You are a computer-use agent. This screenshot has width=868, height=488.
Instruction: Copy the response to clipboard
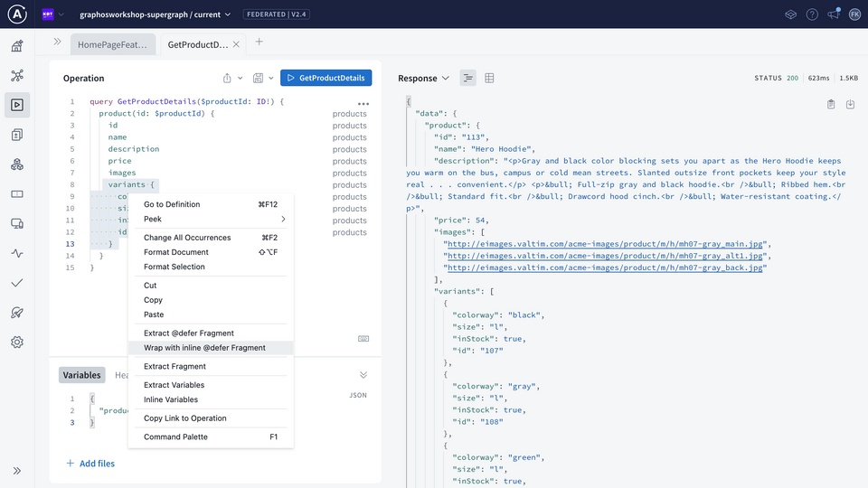coord(831,105)
